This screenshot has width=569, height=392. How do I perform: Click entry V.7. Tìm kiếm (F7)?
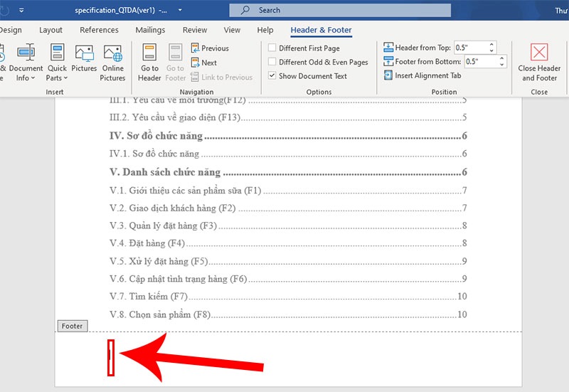click(x=288, y=297)
